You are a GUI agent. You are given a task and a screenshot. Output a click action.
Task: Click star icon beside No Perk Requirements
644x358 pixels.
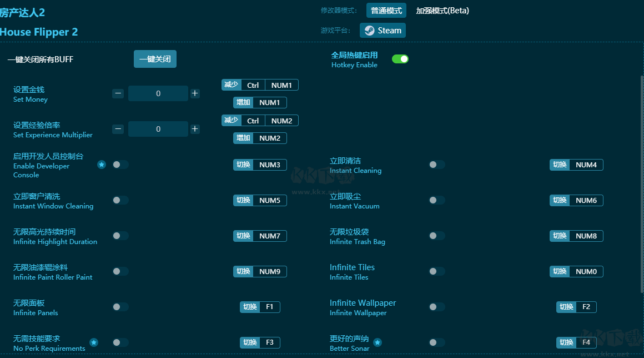(94, 342)
